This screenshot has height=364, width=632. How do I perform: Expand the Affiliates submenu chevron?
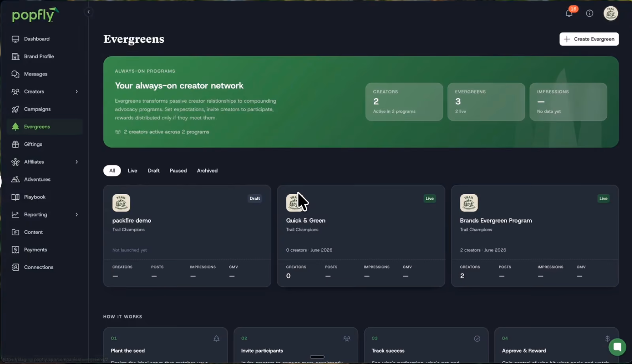[x=77, y=162]
